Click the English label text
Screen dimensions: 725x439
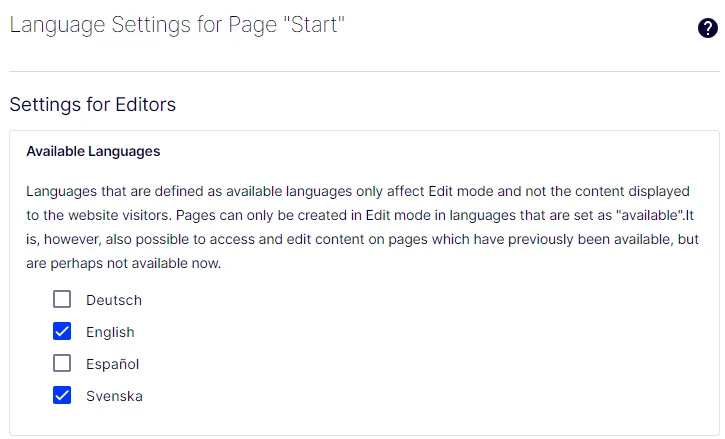coord(110,332)
